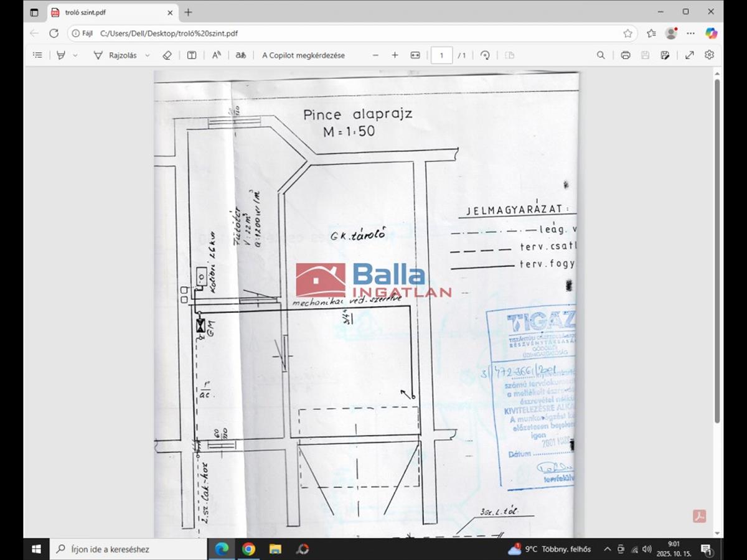Click the page number input field
The width and height of the screenshot is (747, 560).
point(442,55)
